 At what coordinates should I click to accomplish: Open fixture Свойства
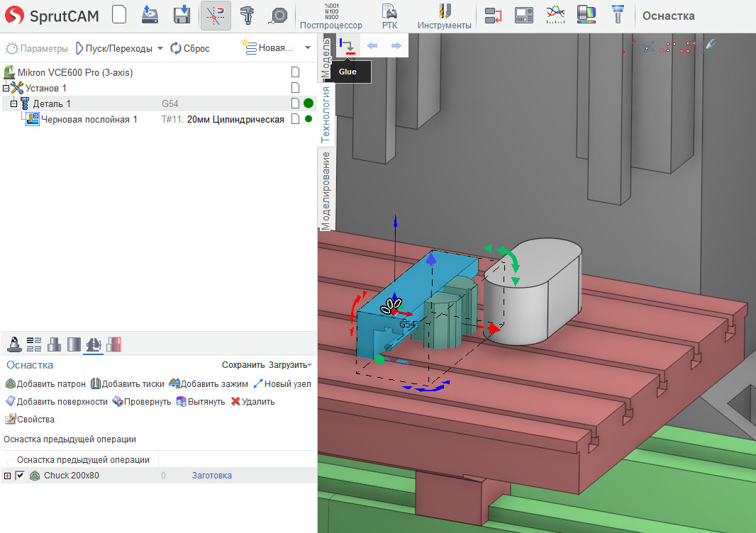click(29, 420)
